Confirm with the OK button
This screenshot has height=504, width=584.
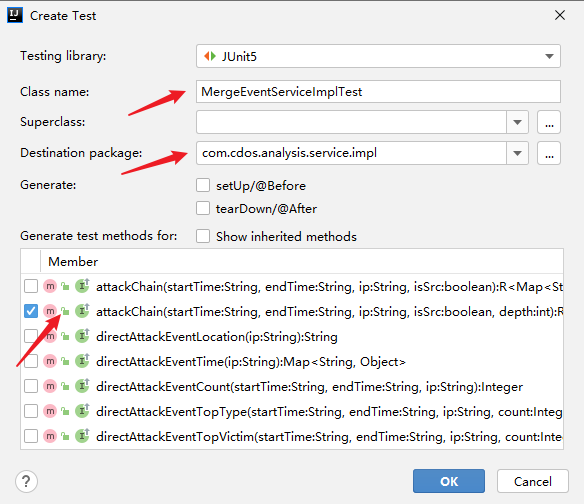(449, 481)
